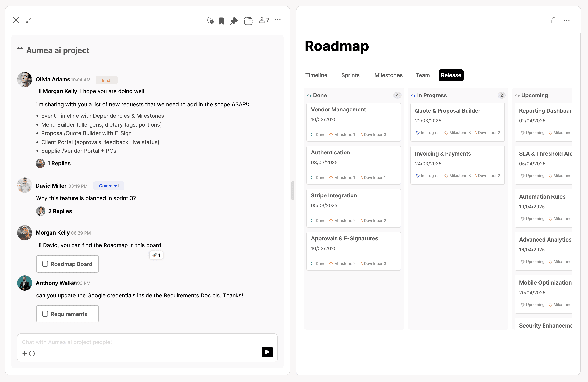Viewport: 588px width, 382px height.
Task: Switch to the Milestones tab
Action: 388,75
